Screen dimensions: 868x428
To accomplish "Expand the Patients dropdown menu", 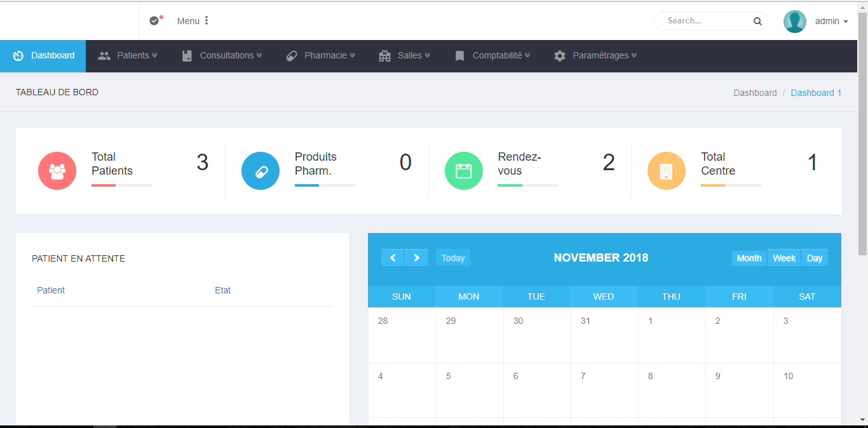I will click(x=128, y=56).
